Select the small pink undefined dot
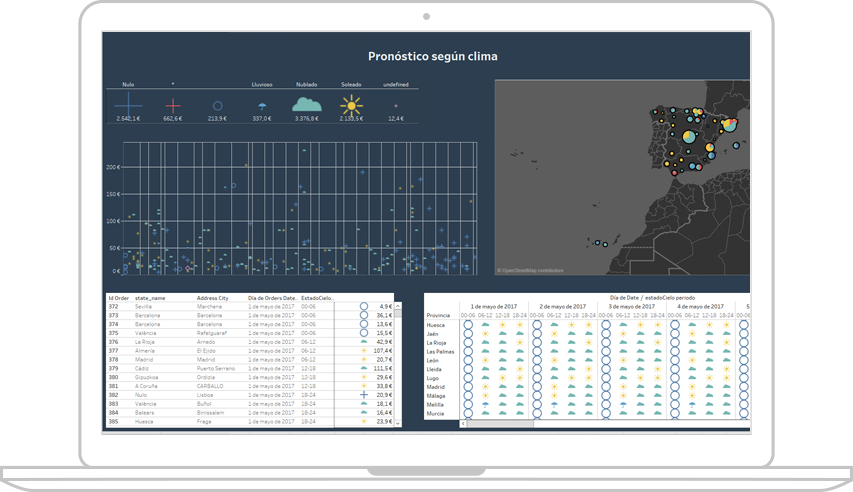This screenshot has height=492, width=853. tap(396, 106)
